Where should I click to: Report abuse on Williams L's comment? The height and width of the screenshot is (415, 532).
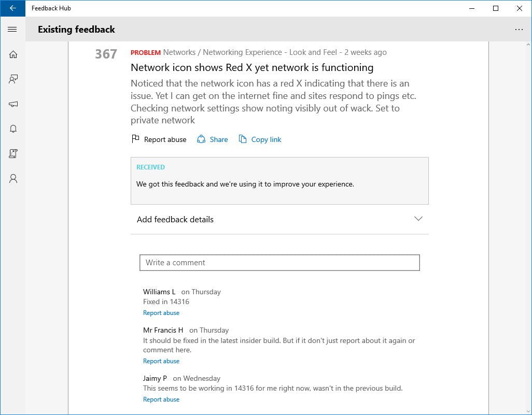[x=161, y=313]
